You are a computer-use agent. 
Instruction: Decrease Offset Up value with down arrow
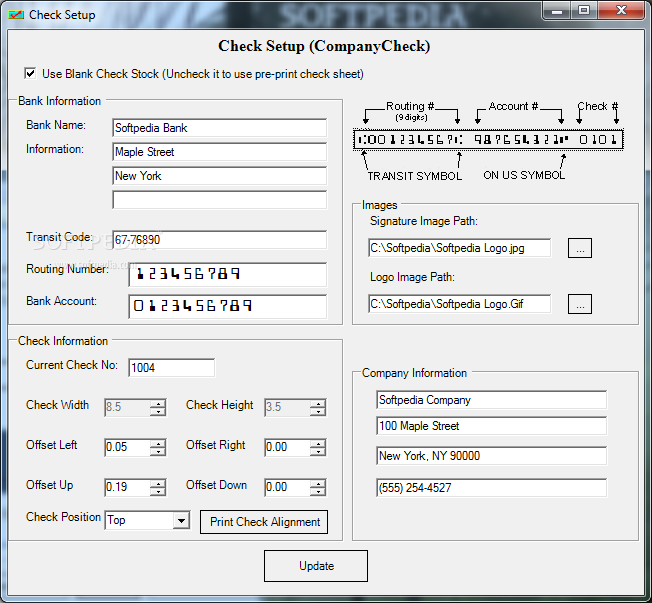tap(158, 492)
